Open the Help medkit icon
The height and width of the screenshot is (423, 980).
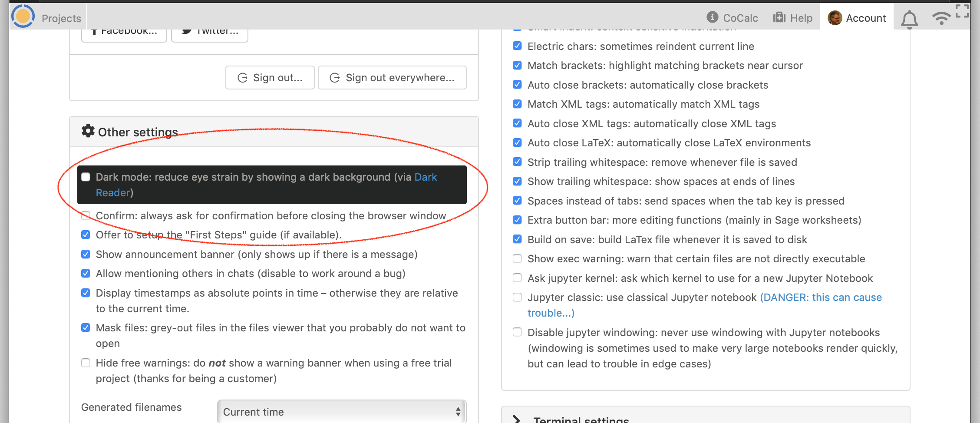[x=779, y=17]
